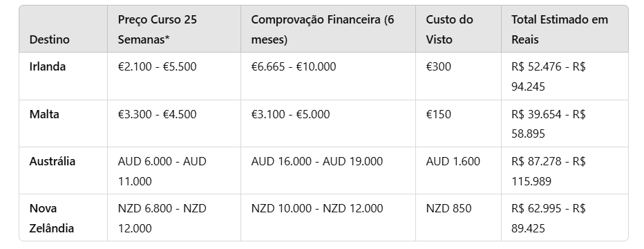Select the Preço Curso 25 Semanas header
Viewport: 644px width, 249px height.
[x=158, y=30]
